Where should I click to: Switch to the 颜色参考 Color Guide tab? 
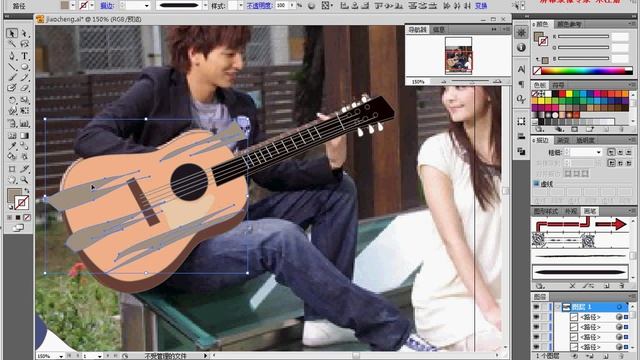pyautogui.click(x=569, y=24)
